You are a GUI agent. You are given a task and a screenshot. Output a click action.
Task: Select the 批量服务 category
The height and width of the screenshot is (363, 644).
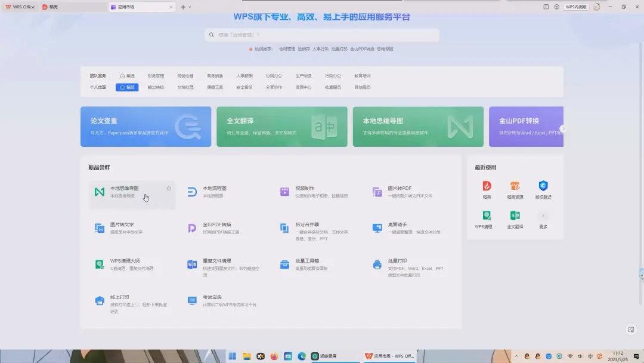click(x=333, y=87)
